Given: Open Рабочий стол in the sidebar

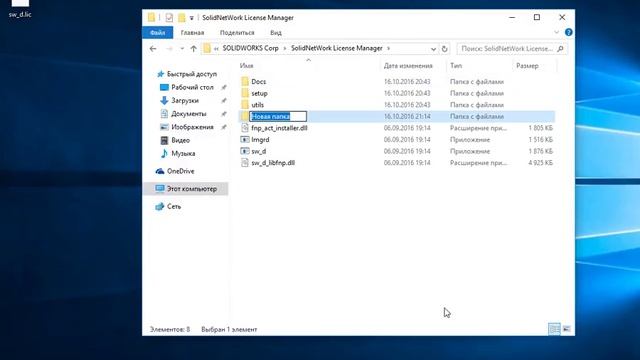Looking at the screenshot, I should click(x=192, y=87).
